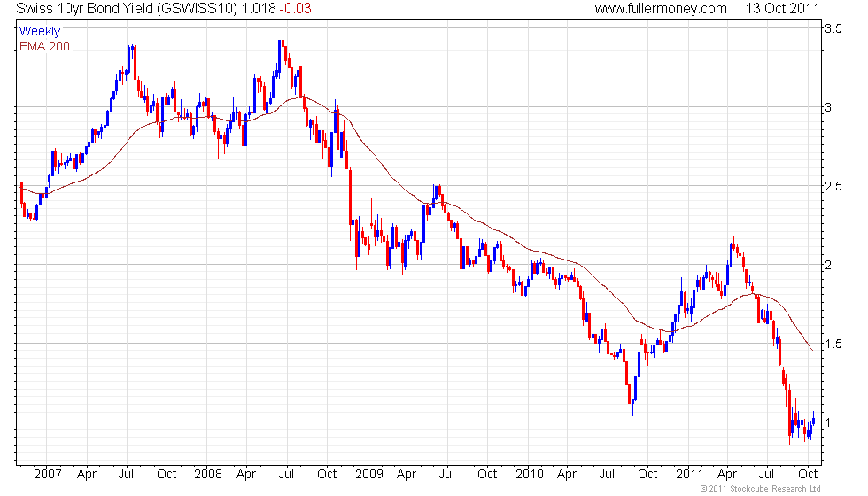Click the date '13 Oct 2011'

point(782,8)
